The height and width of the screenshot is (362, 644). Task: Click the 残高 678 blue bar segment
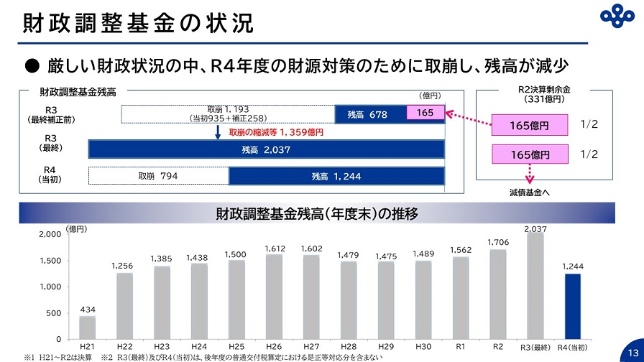pos(369,114)
